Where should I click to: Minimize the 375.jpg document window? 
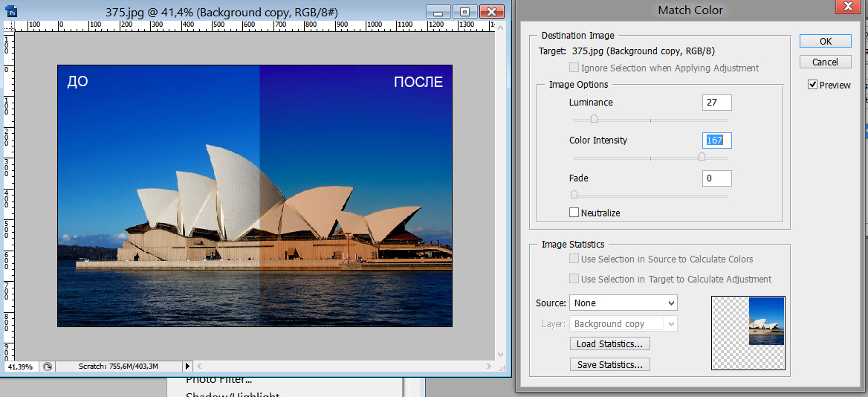pos(439,12)
